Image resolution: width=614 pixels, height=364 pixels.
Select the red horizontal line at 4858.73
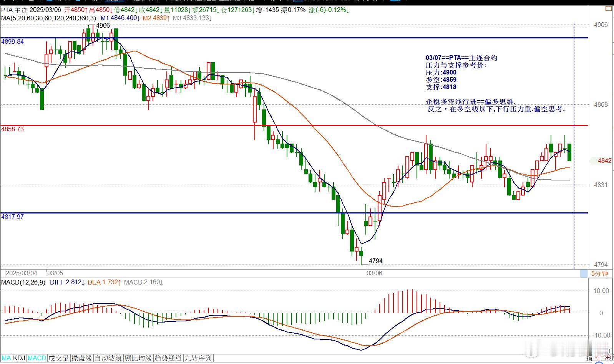[x=294, y=125]
